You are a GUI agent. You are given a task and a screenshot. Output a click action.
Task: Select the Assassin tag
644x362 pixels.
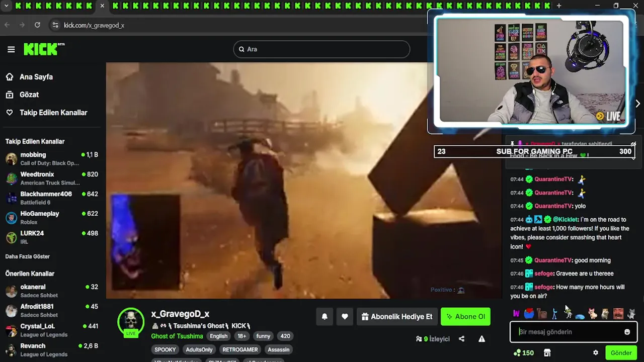[x=279, y=349]
